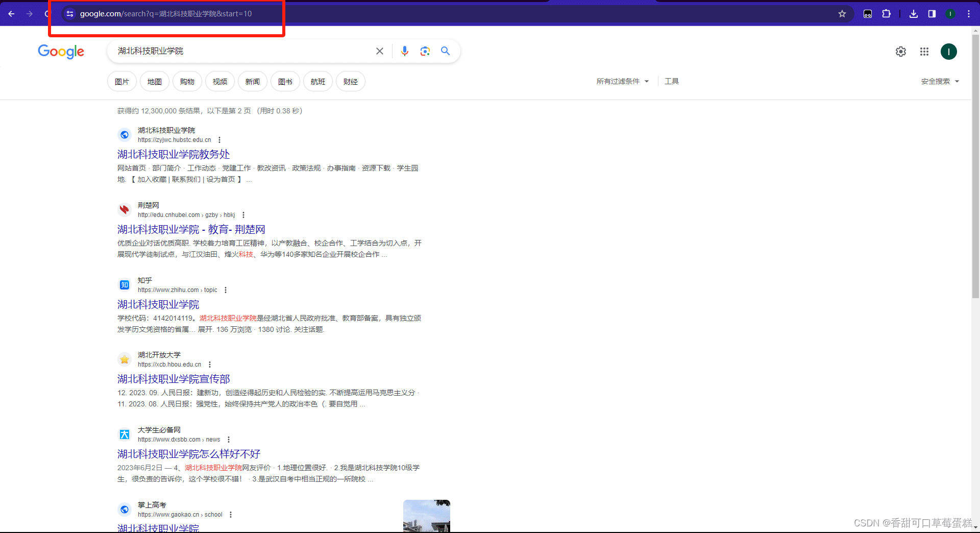The image size is (980, 533).
Task: Click the 掌上高考 site favicon
Action: point(125,510)
